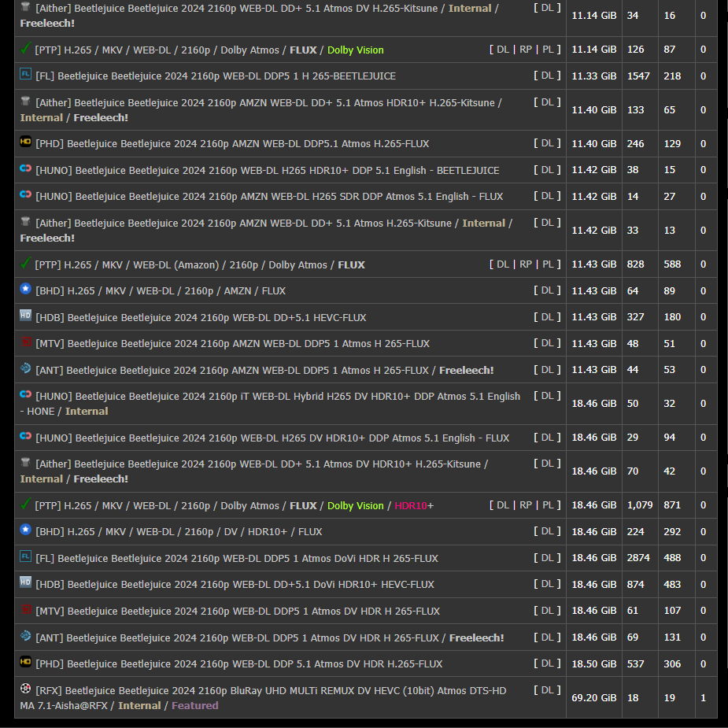Click the BHD star icon on the AMZN / FLUX row
The height and width of the screenshot is (728, 728).
click(x=25, y=290)
